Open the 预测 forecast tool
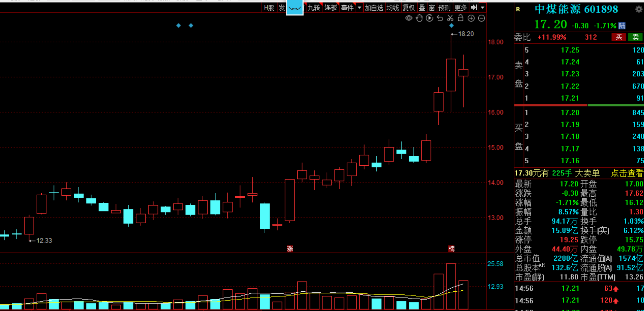This screenshot has width=644, height=311. [x=444, y=8]
